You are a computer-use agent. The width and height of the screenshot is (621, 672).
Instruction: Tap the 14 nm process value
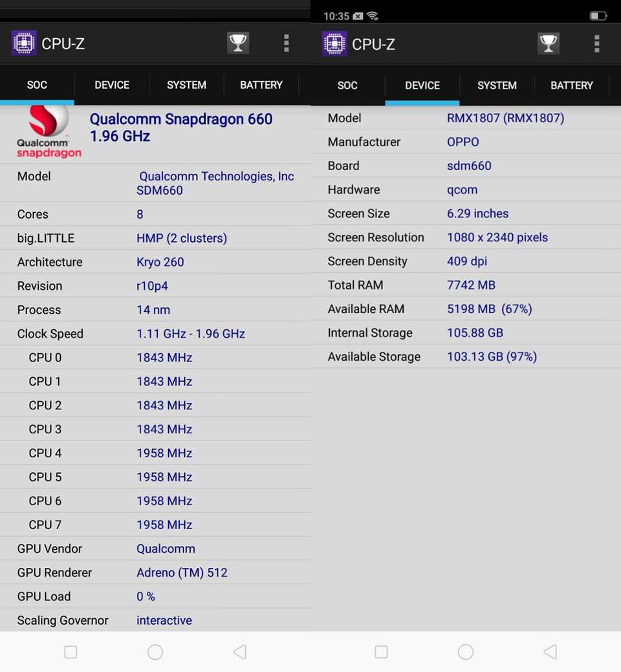153,309
